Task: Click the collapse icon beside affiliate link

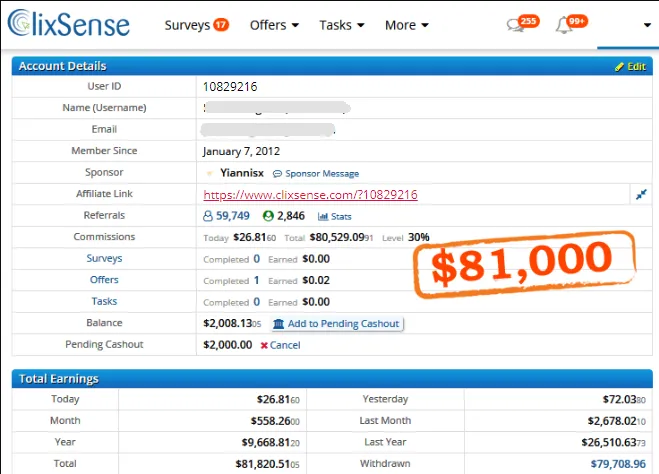Action: coord(641,195)
